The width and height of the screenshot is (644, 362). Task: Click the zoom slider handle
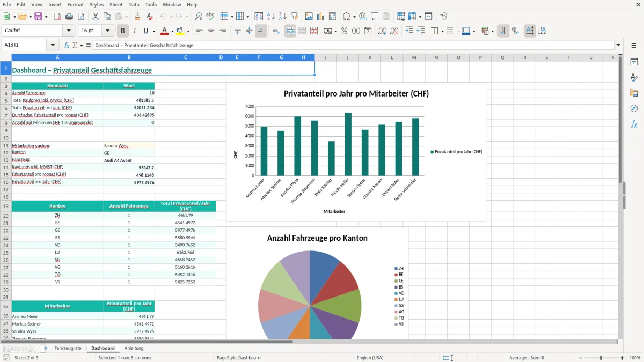point(601,358)
